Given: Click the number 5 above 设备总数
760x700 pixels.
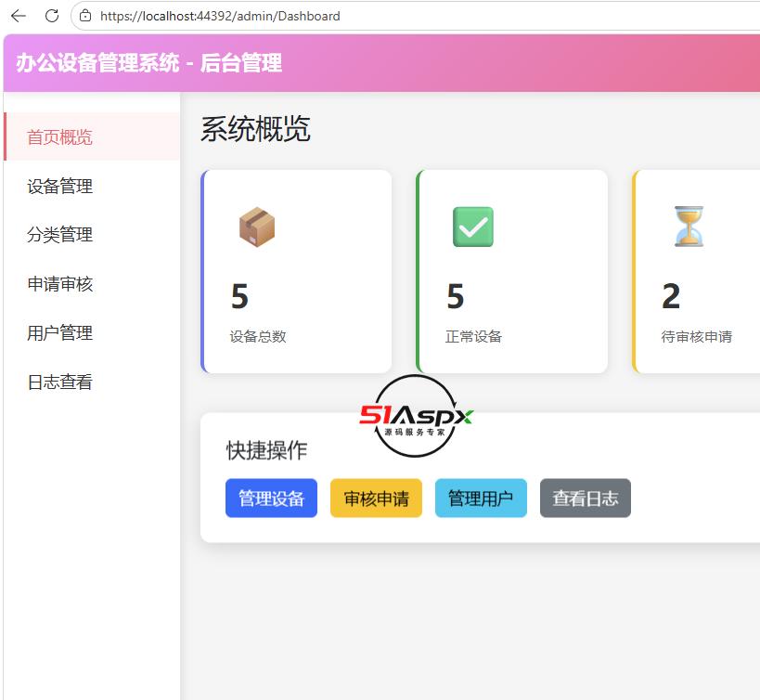Looking at the screenshot, I should coord(240,296).
